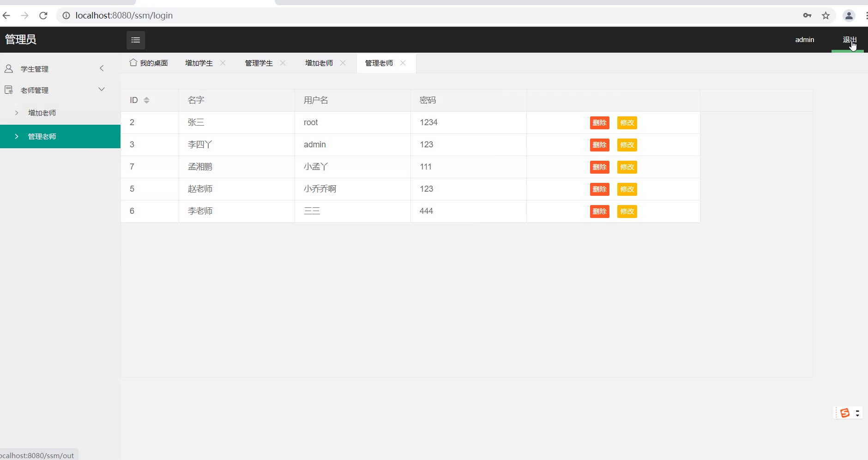
Task: Click the admin user menu in the header
Action: point(805,40)
